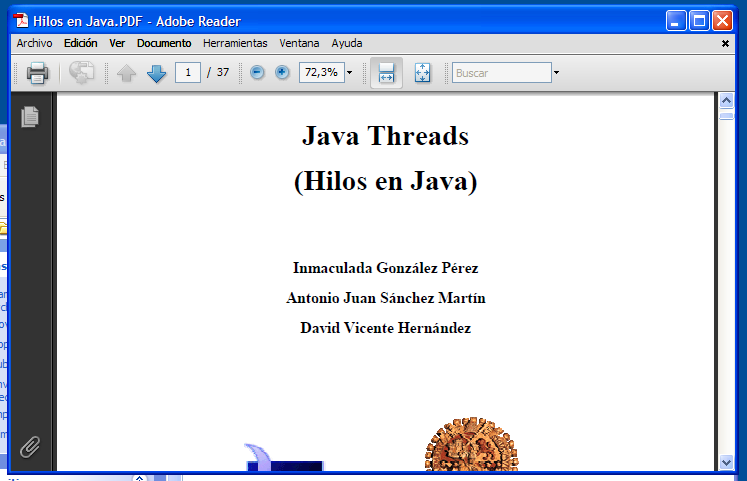Screen dimensions: 747x481
Task: Click the page number input field
Action: pos(188,72)
